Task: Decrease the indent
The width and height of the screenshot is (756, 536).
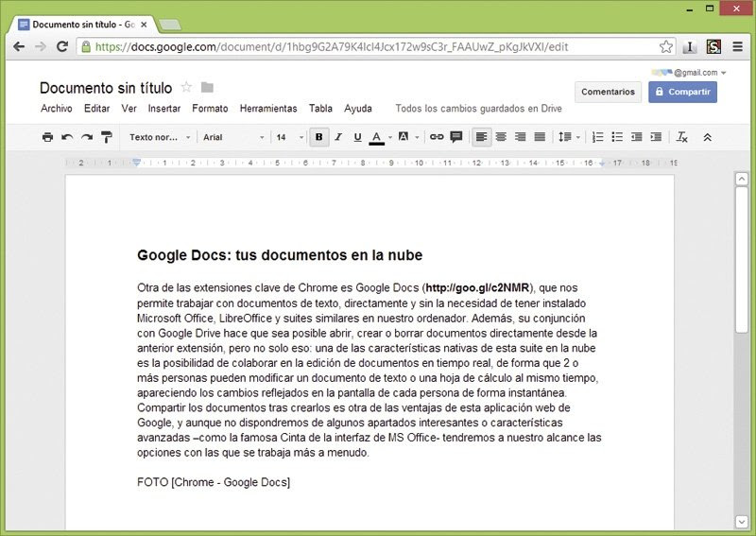Action: [x=636, y=137]
